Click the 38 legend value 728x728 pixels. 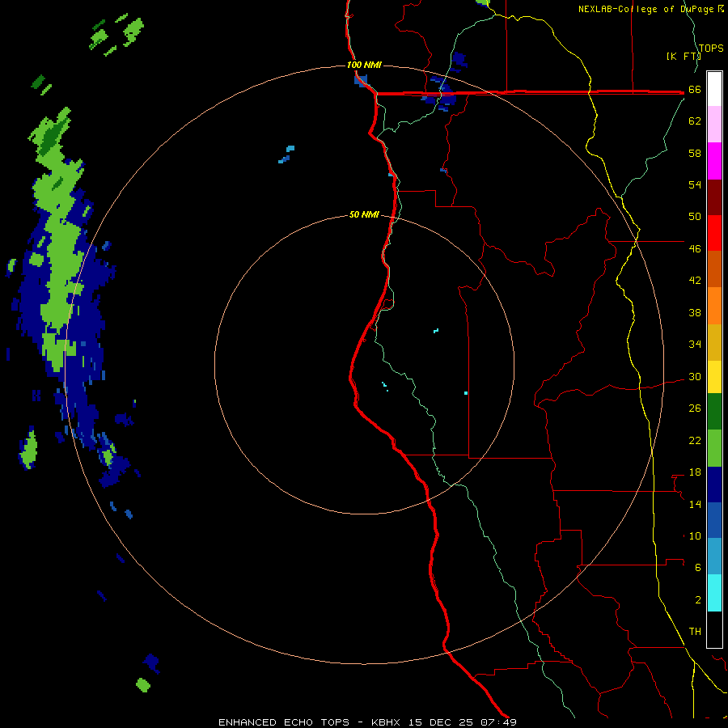click(x=695, y=313)
